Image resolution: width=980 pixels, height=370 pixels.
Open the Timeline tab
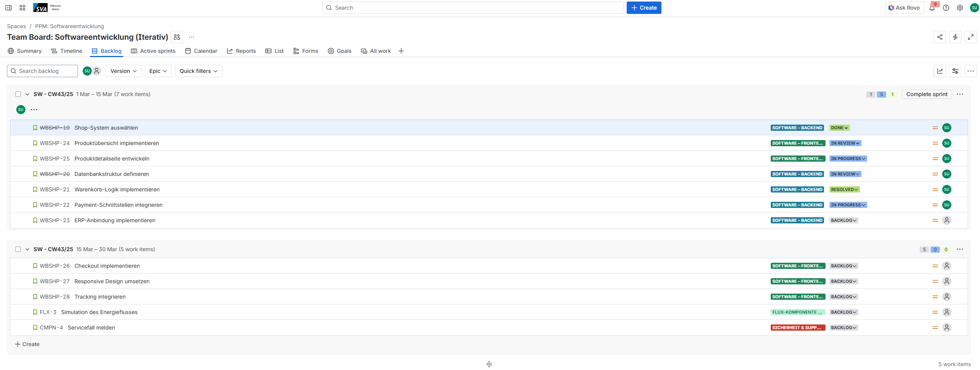[67, 51]
